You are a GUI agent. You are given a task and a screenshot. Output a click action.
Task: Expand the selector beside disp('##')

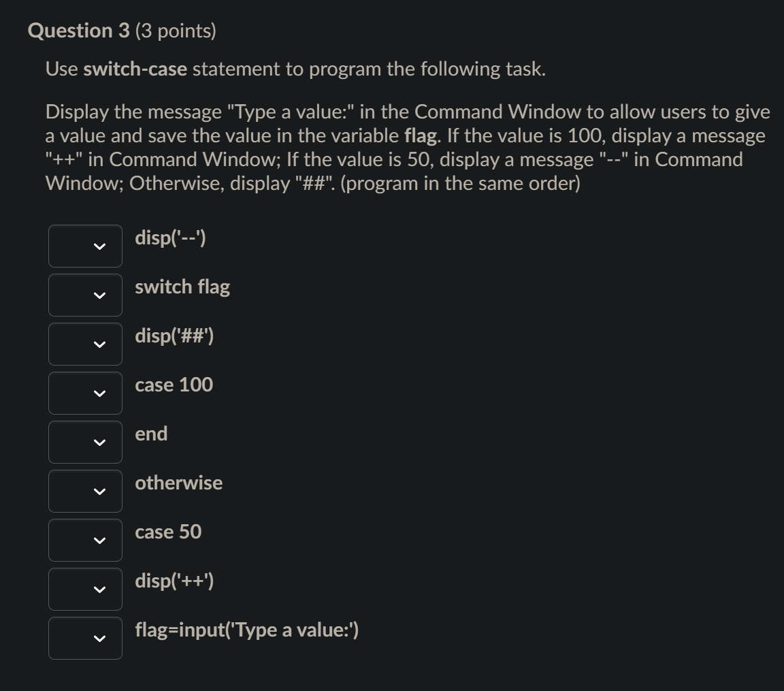point(84,344)
